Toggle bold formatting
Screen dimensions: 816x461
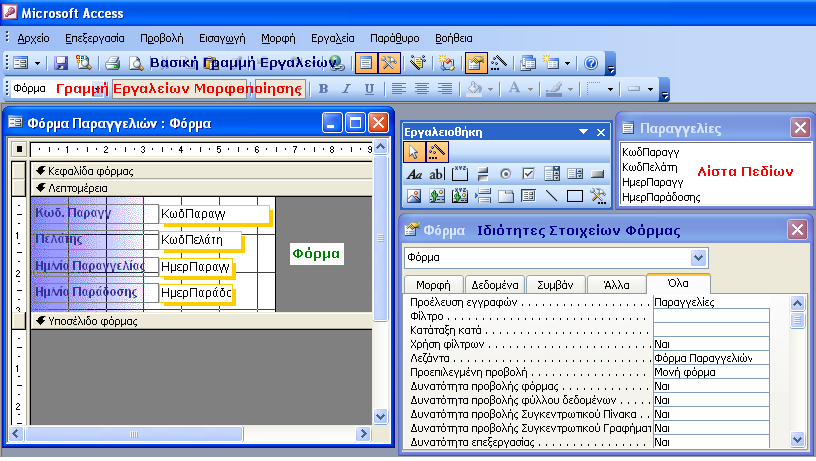323,89
